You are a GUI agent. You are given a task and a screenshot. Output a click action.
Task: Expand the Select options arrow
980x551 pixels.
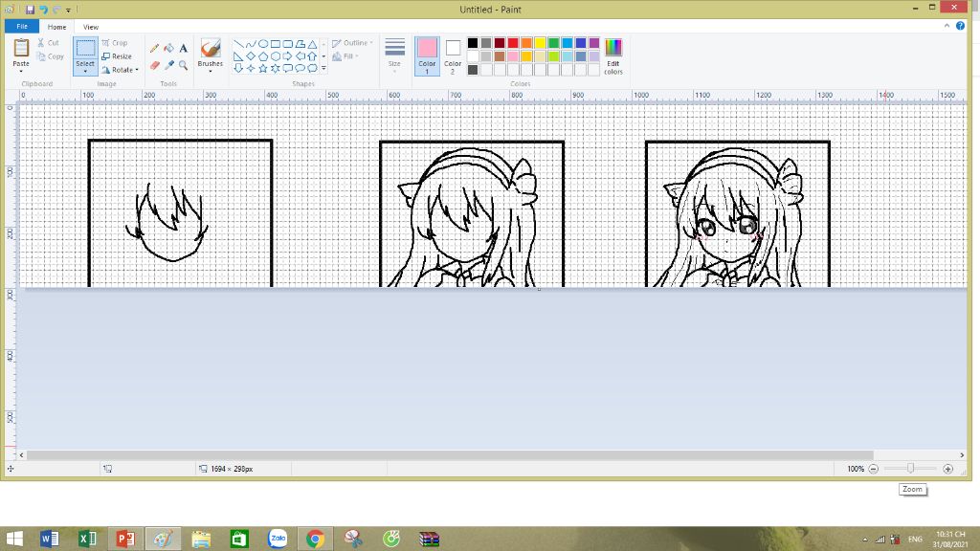tap(85, 71)
